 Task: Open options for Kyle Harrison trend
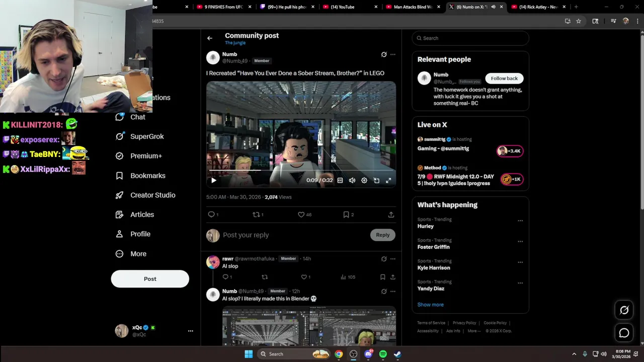coord(520,262)
